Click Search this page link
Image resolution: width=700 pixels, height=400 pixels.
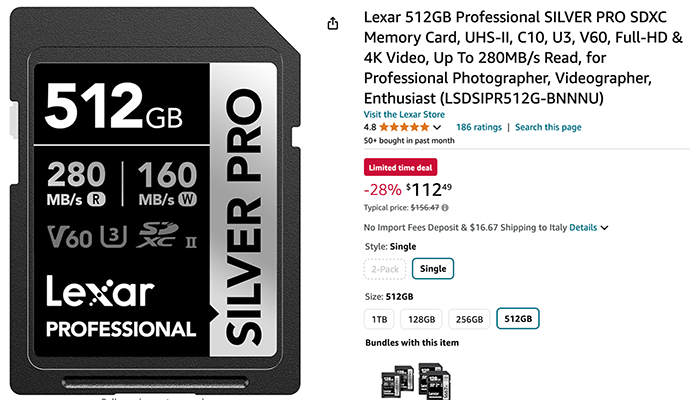coord(548,127)
